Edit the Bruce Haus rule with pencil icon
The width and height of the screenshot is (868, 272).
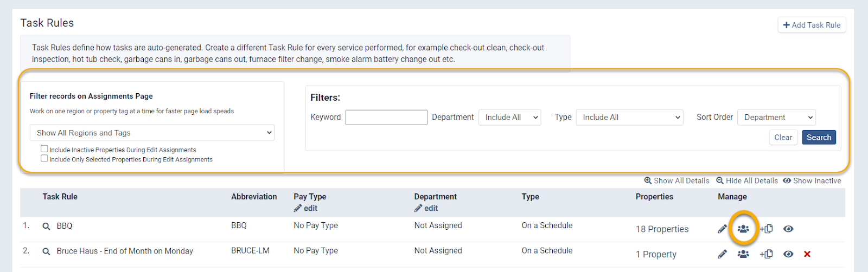pos(722,254)
